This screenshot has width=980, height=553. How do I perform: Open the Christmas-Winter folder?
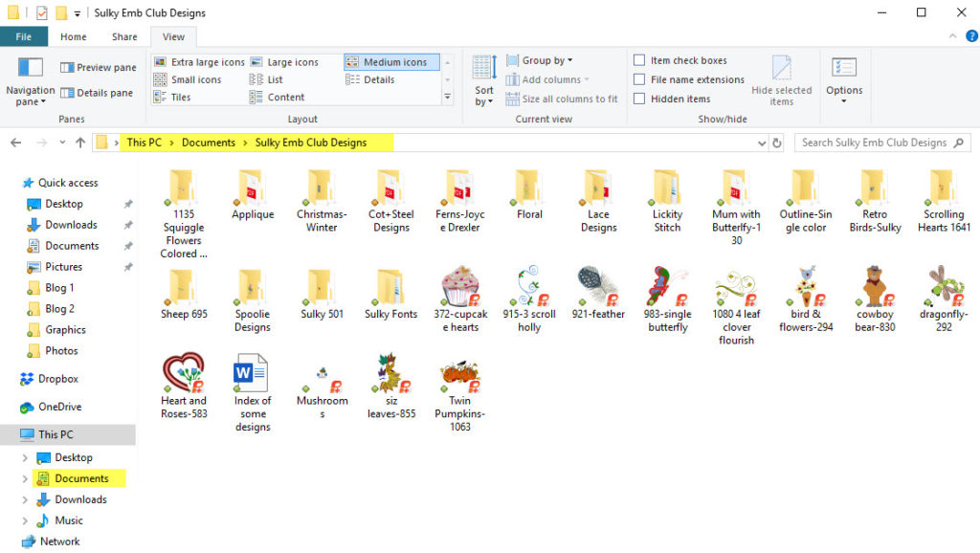coord(322,201)
